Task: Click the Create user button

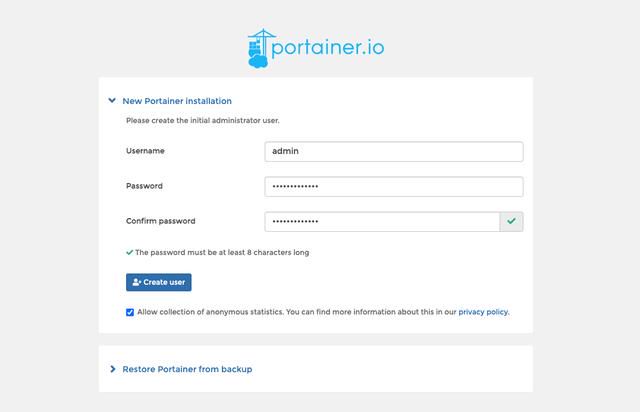Action: tap(159, 282)
